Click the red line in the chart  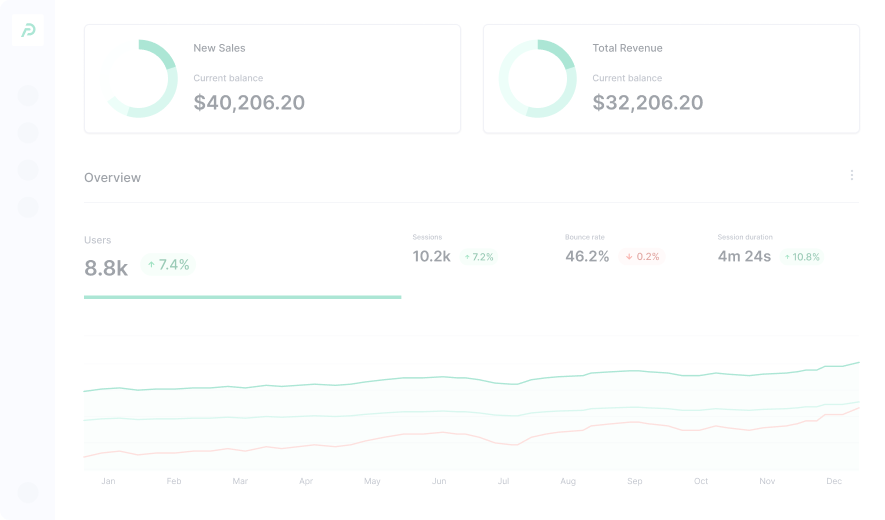(405, 435)
